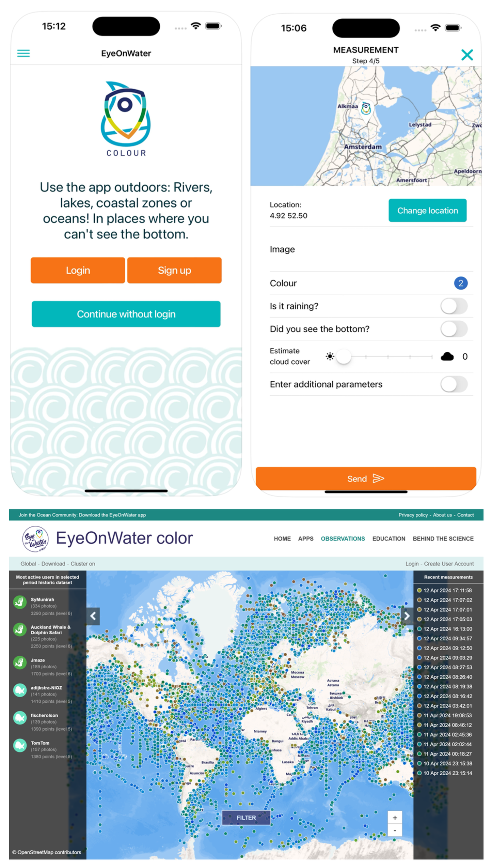The height and width of the screenshot is (868, 492).
Task: Click the map location pin near Alkmaar
Action: click(x=365, y=109)
